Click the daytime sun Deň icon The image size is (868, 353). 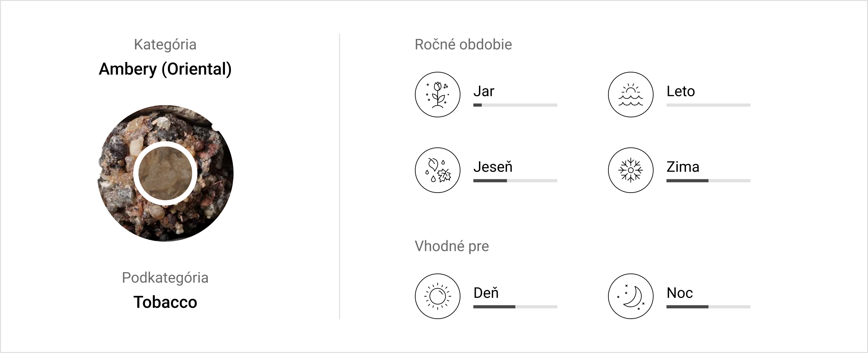tap(437, 296)
